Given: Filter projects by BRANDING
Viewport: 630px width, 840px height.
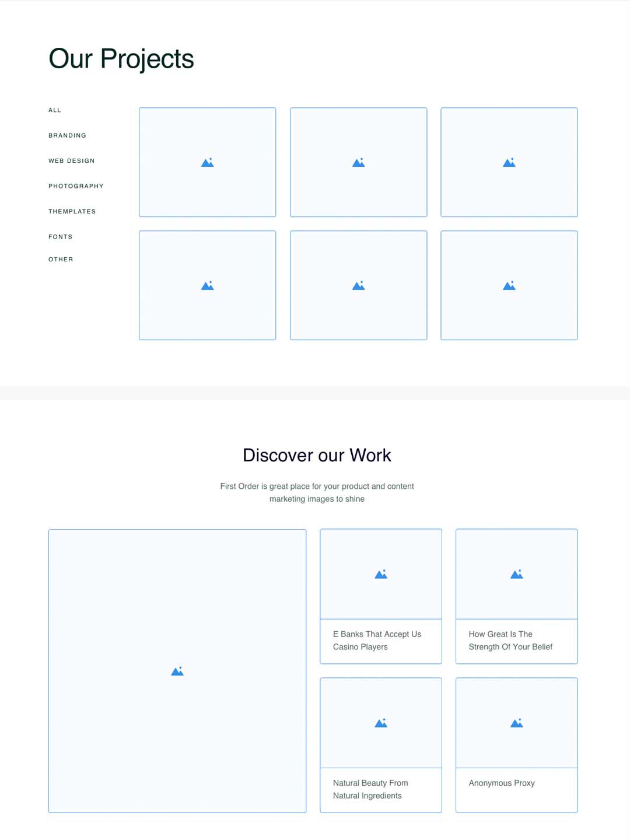Looking at the screenshot, I should click(67, 135).
